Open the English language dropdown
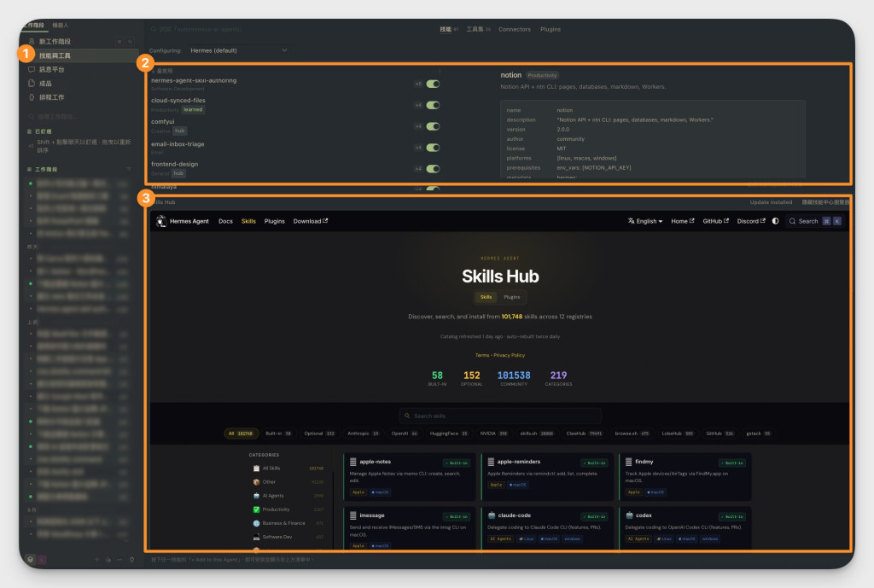 click(645, 221)
